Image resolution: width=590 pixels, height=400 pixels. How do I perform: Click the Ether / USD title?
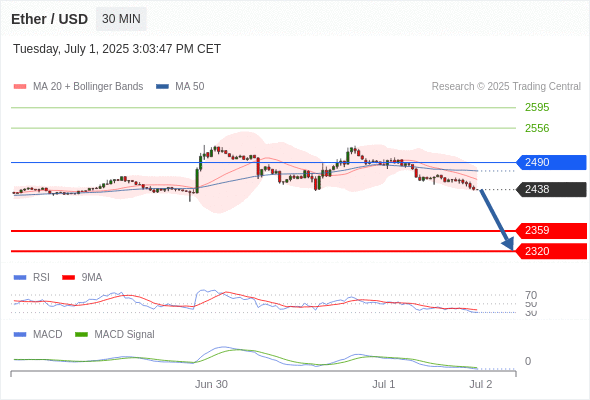tap(49, 19)
